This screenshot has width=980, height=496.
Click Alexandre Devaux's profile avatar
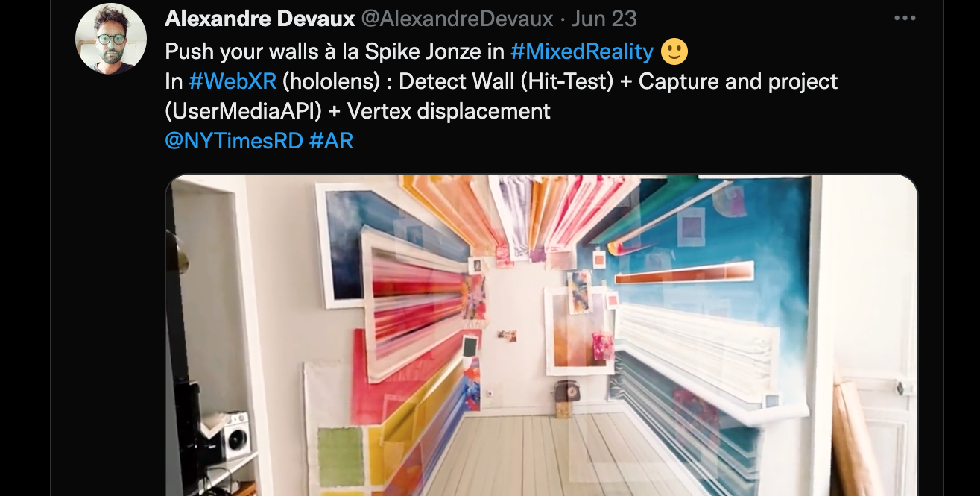(111, 39)
